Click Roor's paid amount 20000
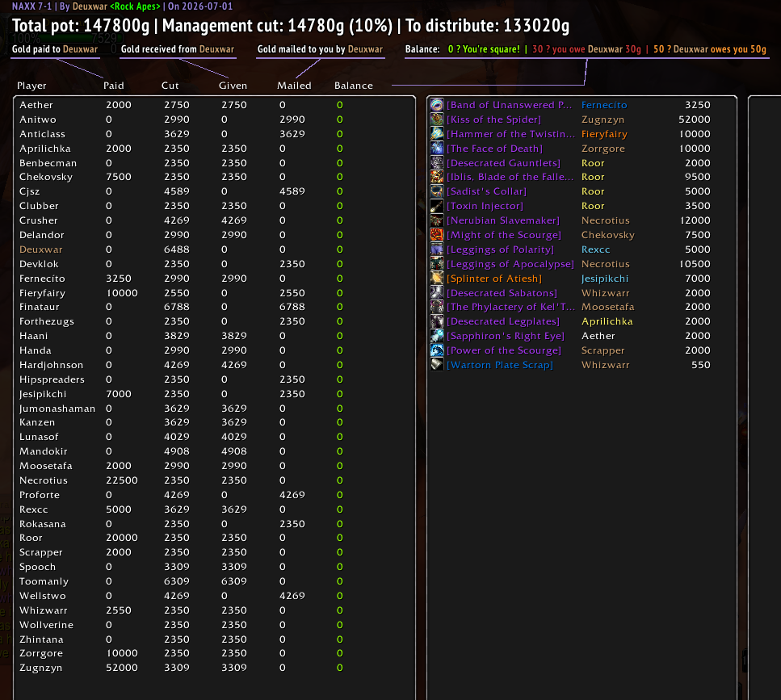The width and height of the screenshot is (781, 700). 121,538
